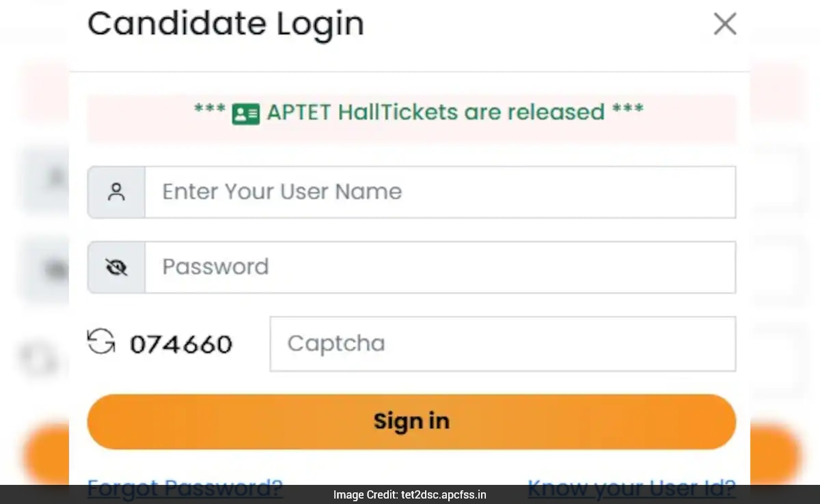Click the APTET HallTickets are released notice
This screenshot has width=820, height=504.
pyautogui.click(x=435, y=112)
